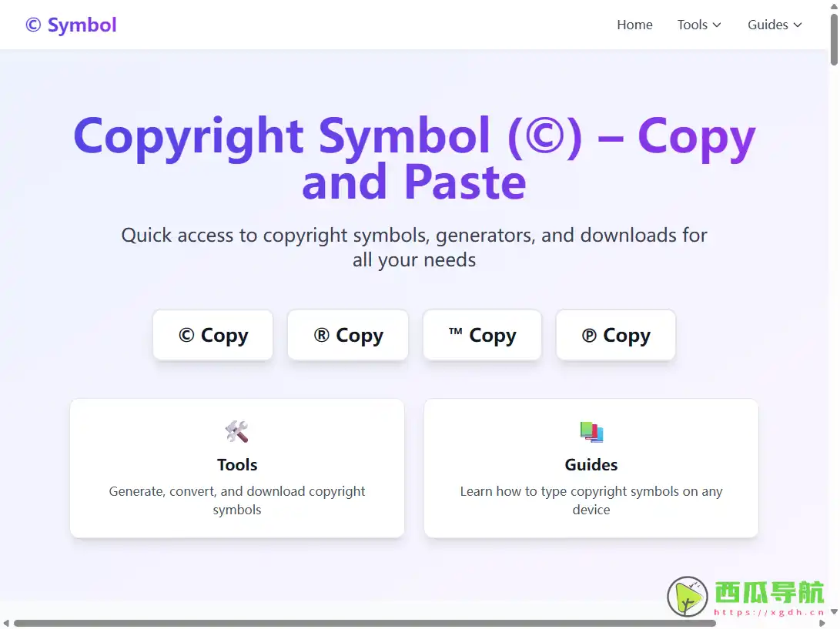Image resolution: width=840 pixels, height=629 pixels.
Task: Click the books icon on Guides card
Action: pos(591,432)
